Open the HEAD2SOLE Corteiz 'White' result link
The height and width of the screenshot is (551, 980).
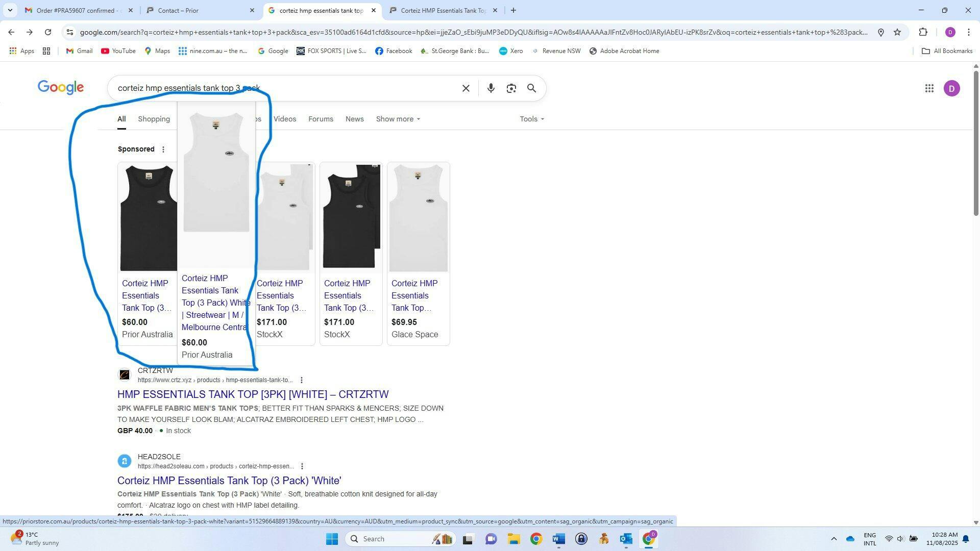click(x=229, y=481)
